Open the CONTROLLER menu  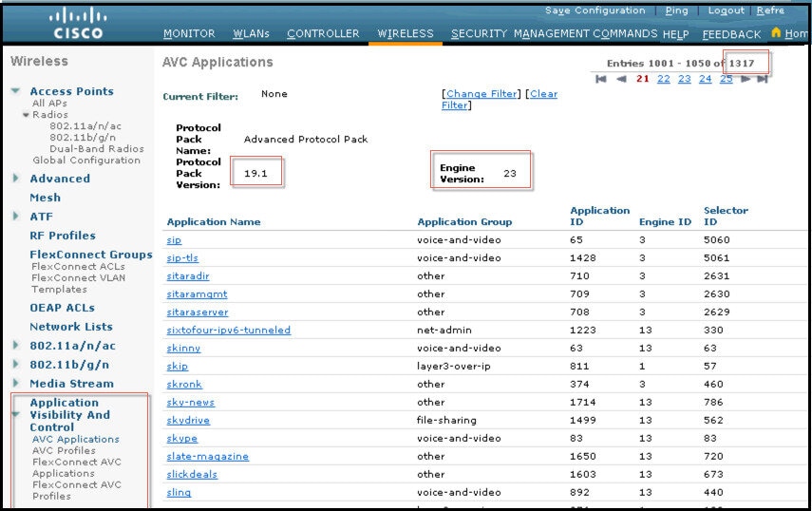[x=323, y=33]
